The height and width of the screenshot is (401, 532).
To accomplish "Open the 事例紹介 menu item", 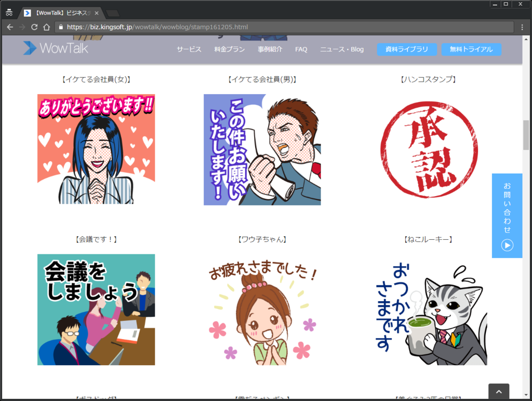I will pos(270,49).
